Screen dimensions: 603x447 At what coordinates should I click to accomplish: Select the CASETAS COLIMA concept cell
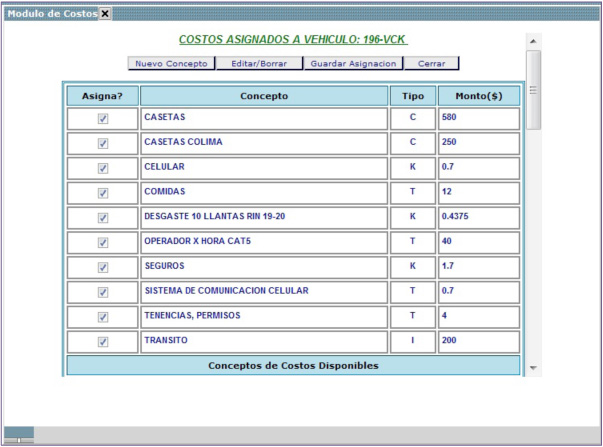click(x=264, y=143)
